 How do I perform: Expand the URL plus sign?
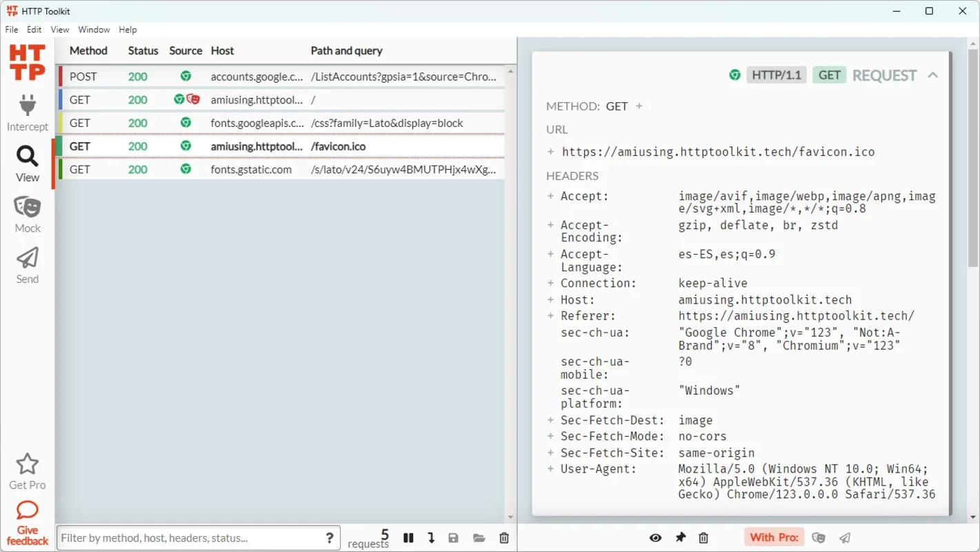pos(550,152)
